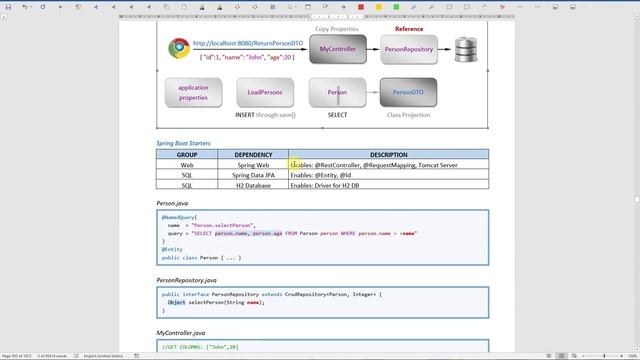
Task: Select the PersonDTO shape
Action: pos(408,93)
